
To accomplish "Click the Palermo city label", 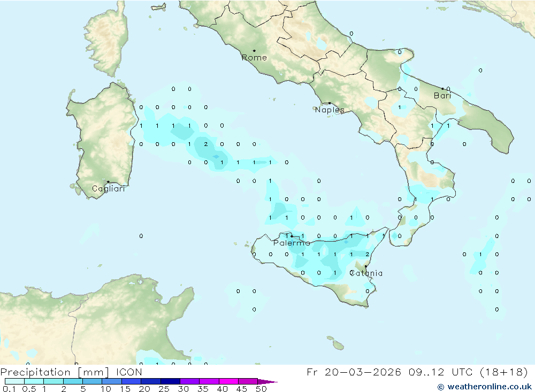I will pyautogui.click(x=292, y=243).
